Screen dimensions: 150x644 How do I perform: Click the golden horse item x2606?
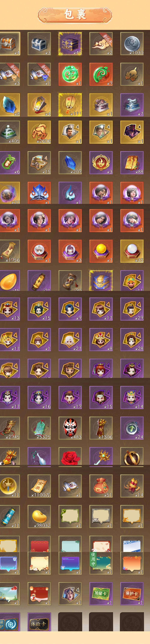[39, 132]
